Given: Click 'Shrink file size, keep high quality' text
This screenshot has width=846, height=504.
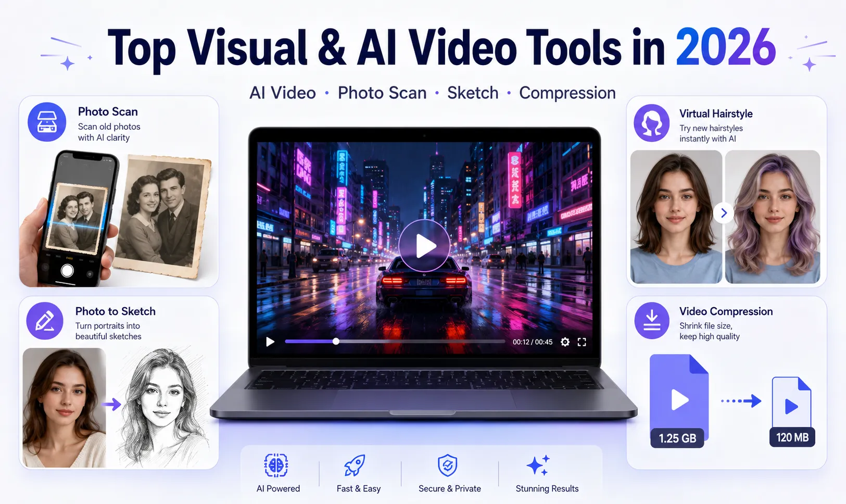Looking at the screenshot, I should (710, 331).
